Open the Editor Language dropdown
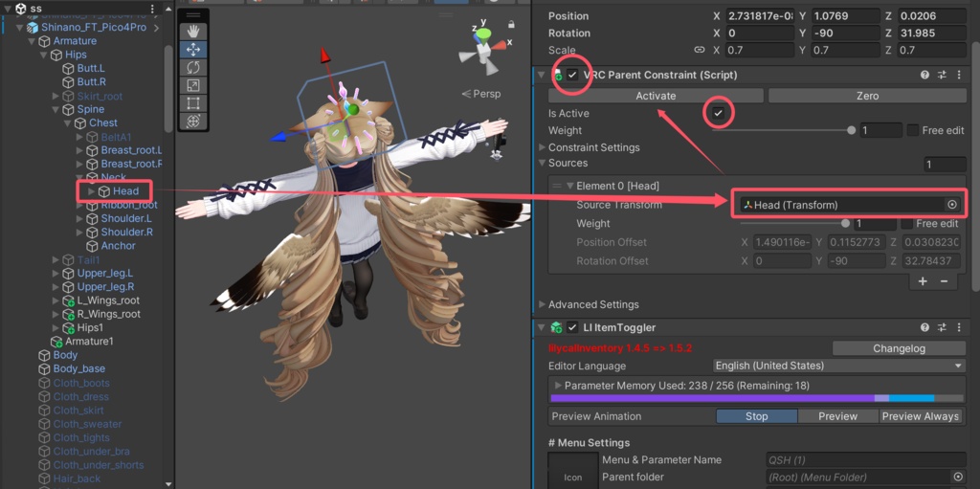The width and height of the screenshot is (980, 489). (840, 366)
